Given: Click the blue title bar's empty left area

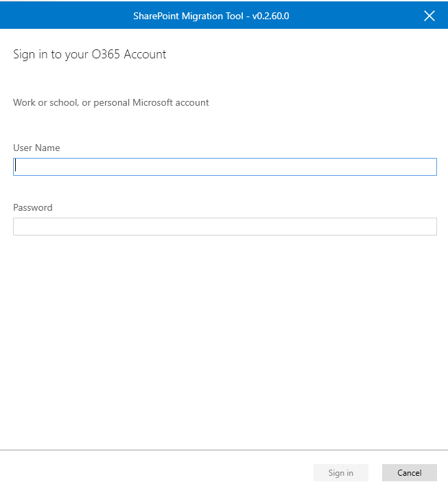Looking at the screenshot, I should click(62, 16).
